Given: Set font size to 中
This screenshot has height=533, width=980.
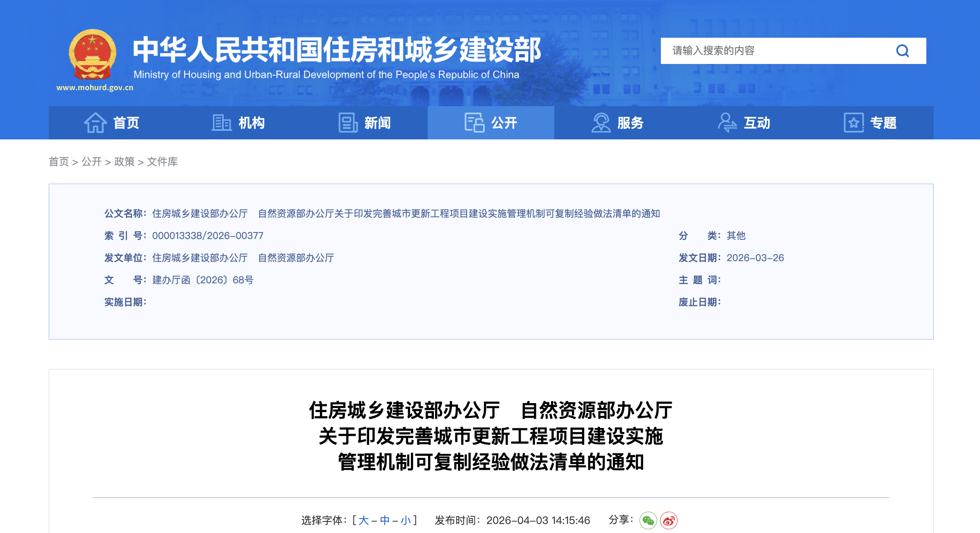Looking at the screenshot, I should pos(385,521).
